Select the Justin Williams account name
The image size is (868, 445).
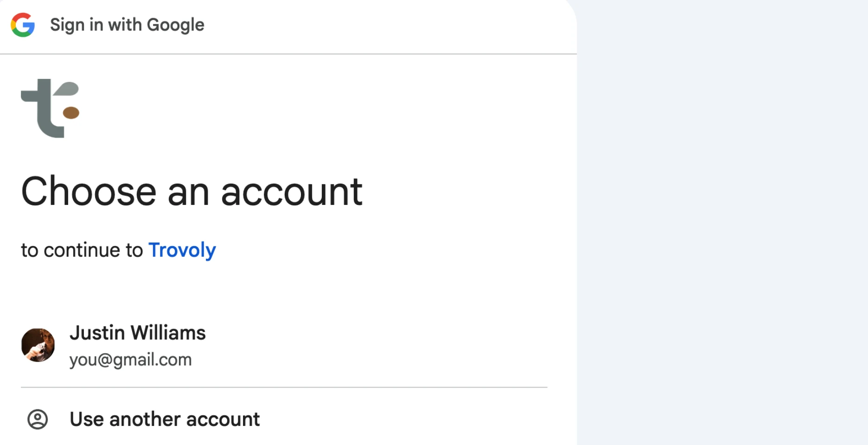pos(137,333)
